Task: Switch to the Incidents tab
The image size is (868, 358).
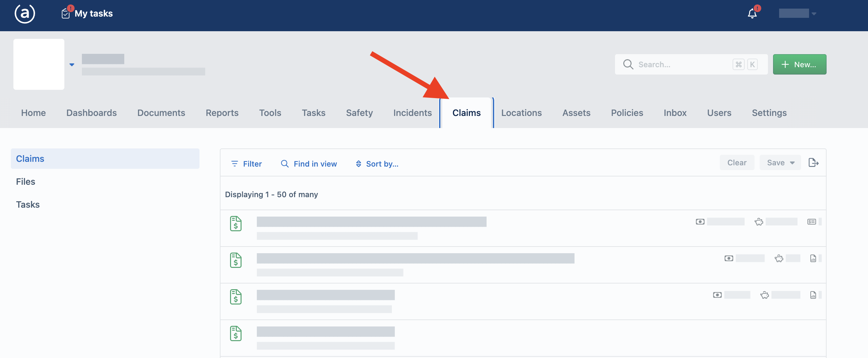Action: pos(412,113)
